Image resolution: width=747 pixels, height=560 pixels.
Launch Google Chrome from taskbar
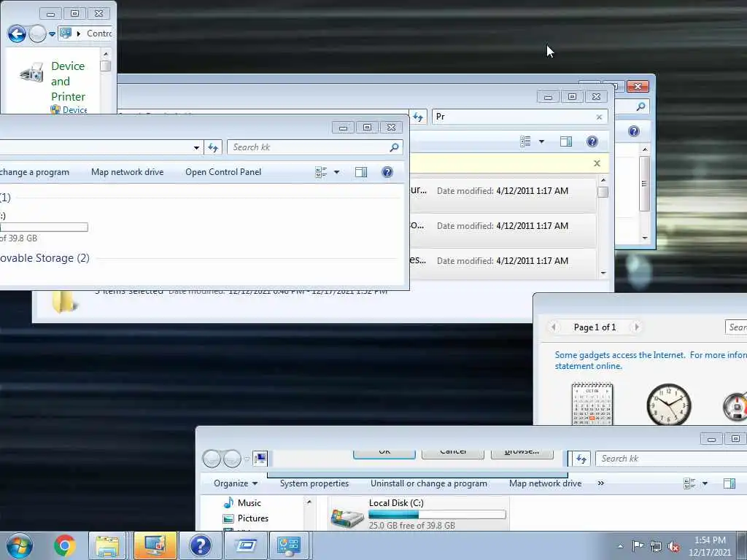pos(64,545)
